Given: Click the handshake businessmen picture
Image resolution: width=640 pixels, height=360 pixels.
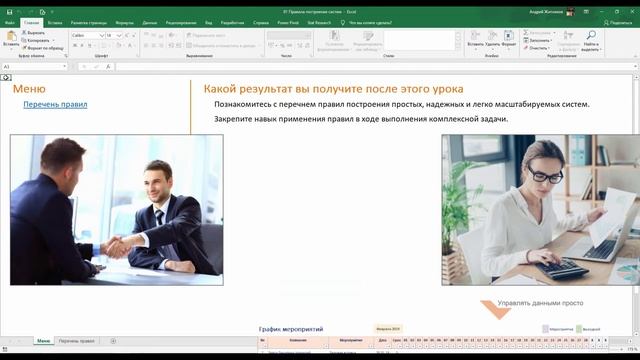Looking at the screenshot, I should tap(117, 210).
